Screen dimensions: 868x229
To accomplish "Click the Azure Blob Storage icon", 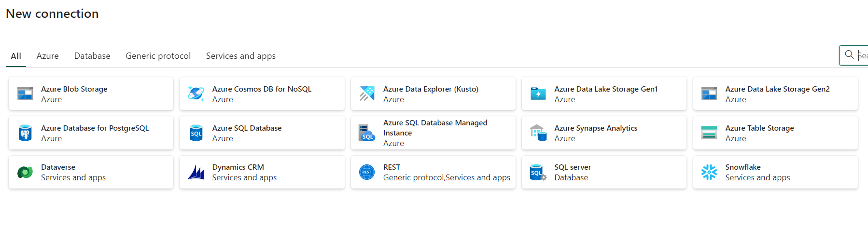I will (25, 94).
